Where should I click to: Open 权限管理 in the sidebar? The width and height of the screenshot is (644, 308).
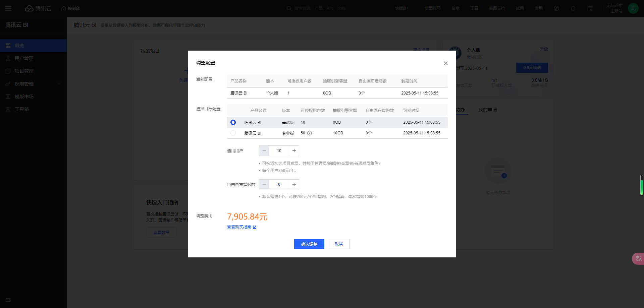click(x=34, y=84)
